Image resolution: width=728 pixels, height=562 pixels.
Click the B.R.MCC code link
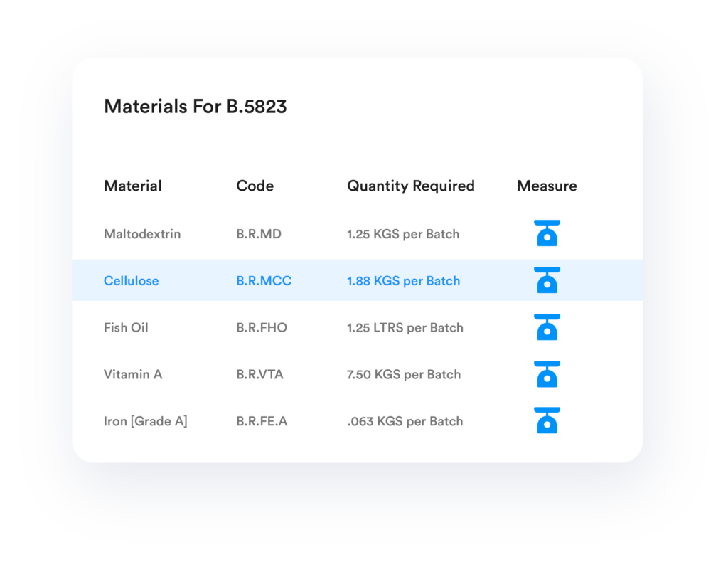[263, 280]
